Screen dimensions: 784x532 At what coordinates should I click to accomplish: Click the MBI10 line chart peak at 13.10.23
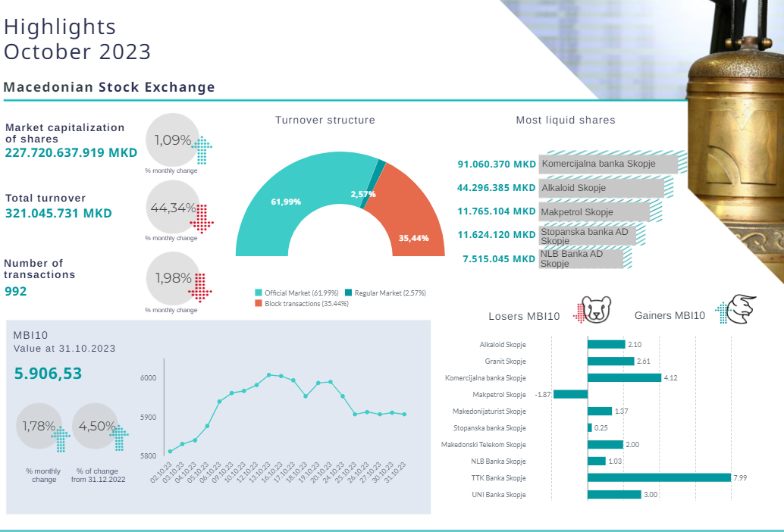click(269, 374)
